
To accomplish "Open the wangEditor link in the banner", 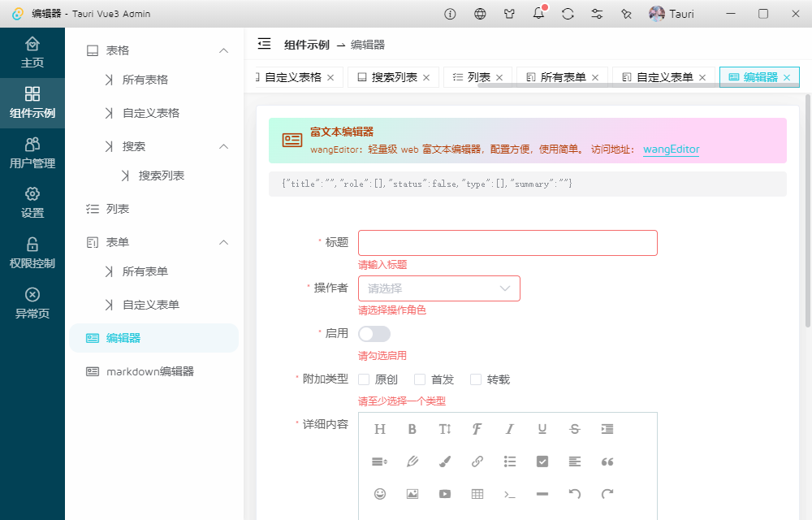I will [671, 150].
